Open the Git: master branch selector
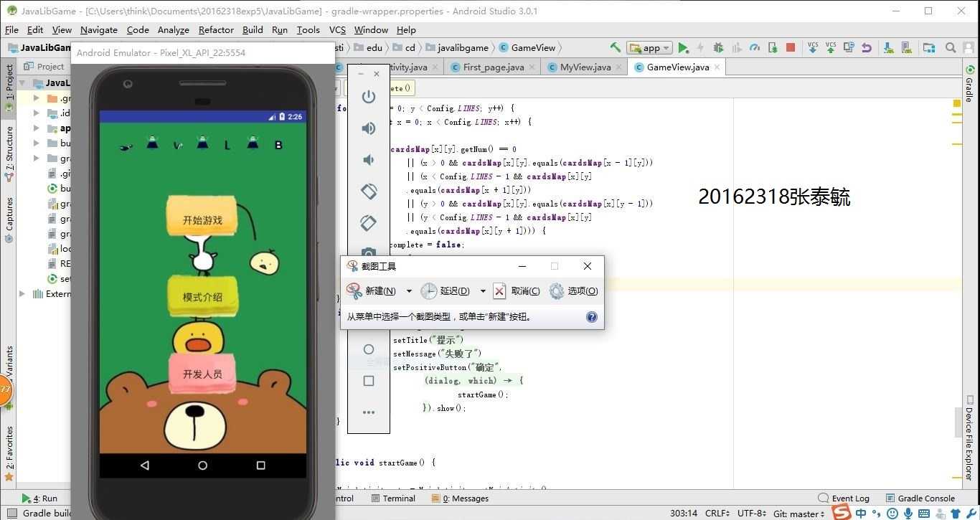 (798, 513)
